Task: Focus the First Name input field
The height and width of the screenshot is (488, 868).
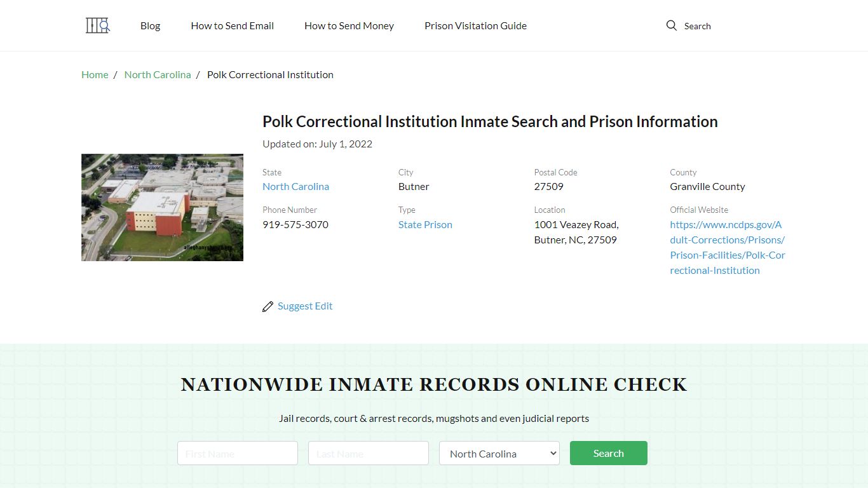Action: tap(238, 453)
